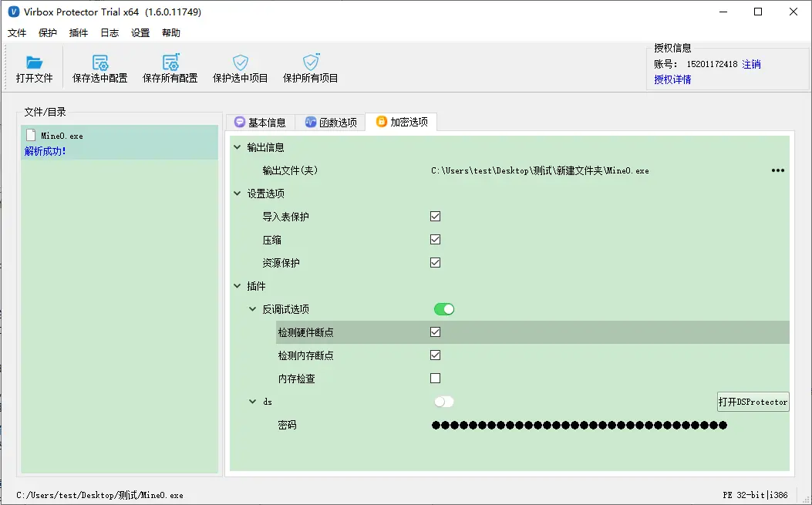The image size is (812, 505).
Task: Click the 资源保护 label
Action: 281,263
